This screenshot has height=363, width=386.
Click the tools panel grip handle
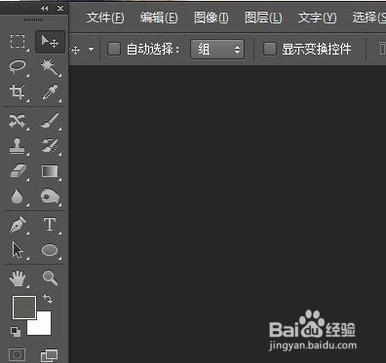coord(34,20)
